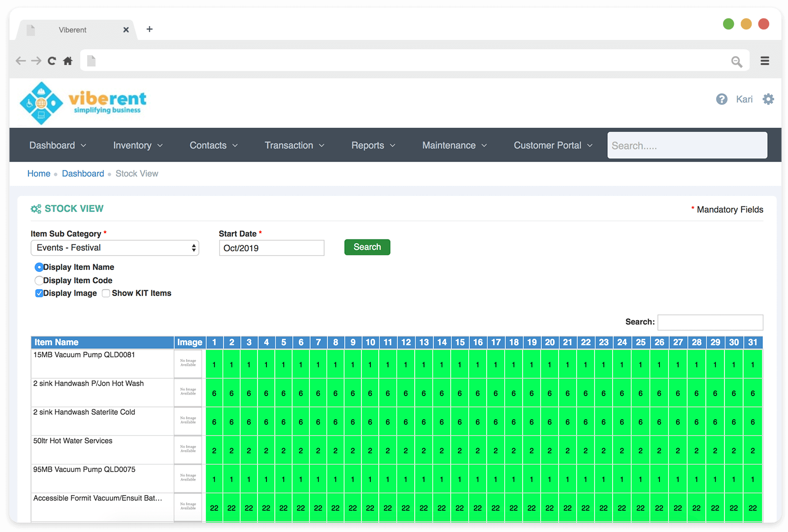The height and width of the screenshot is (532, 788).
Task: Open the browser hamburger menu
Action: pos(764,61)
